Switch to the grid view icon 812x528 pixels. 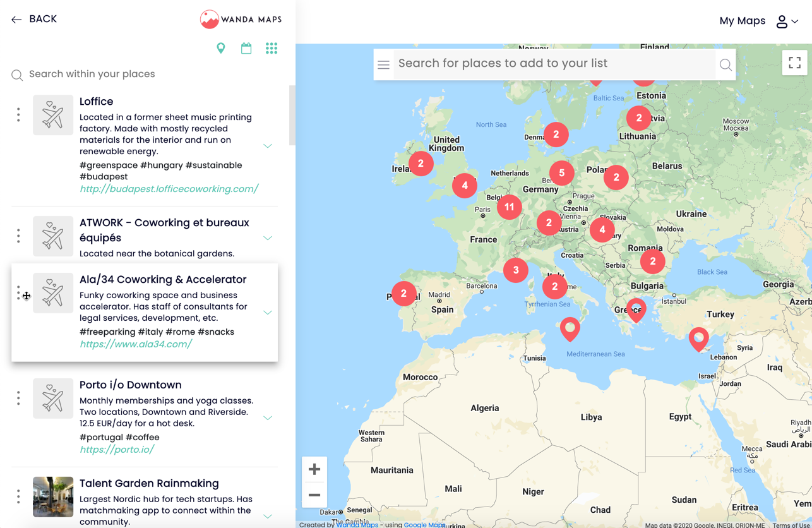click(x=272, y=48)
